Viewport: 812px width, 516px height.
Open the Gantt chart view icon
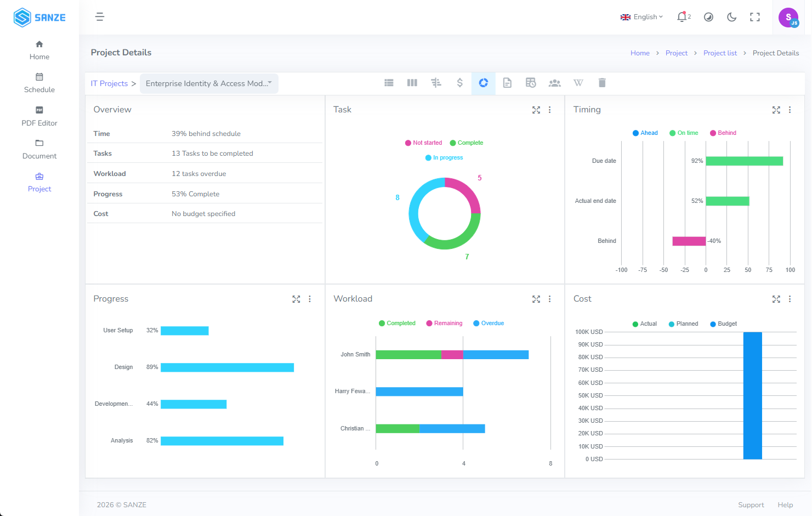tap(436, 83)
